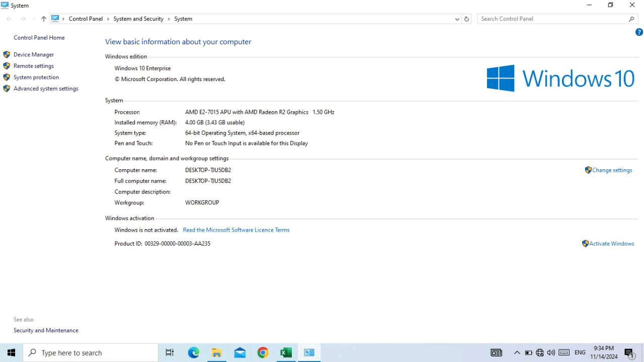Launch Google Chrome from the taskbar
The image size is (644, 362).
coord(263,352)
